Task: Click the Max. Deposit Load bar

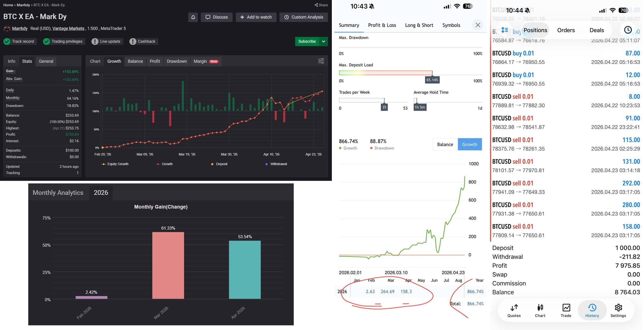Action: click(385, 73)
